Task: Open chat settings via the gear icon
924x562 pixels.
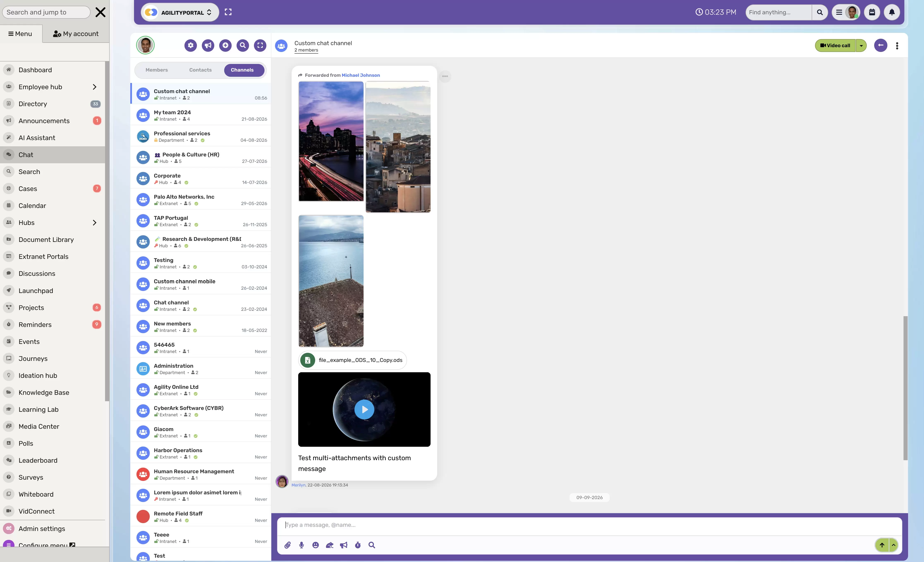Action: 190,45
